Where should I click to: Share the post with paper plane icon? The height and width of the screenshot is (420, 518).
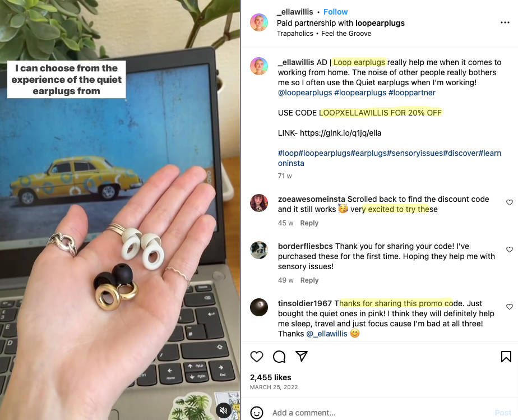[302, 356]
